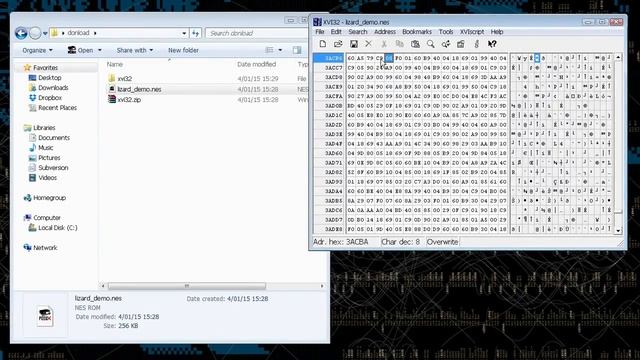The image size is (640, 360).
Task: Open the dropdown arrow next to Open
Action: pyautogui.click(x=100, y=50)
